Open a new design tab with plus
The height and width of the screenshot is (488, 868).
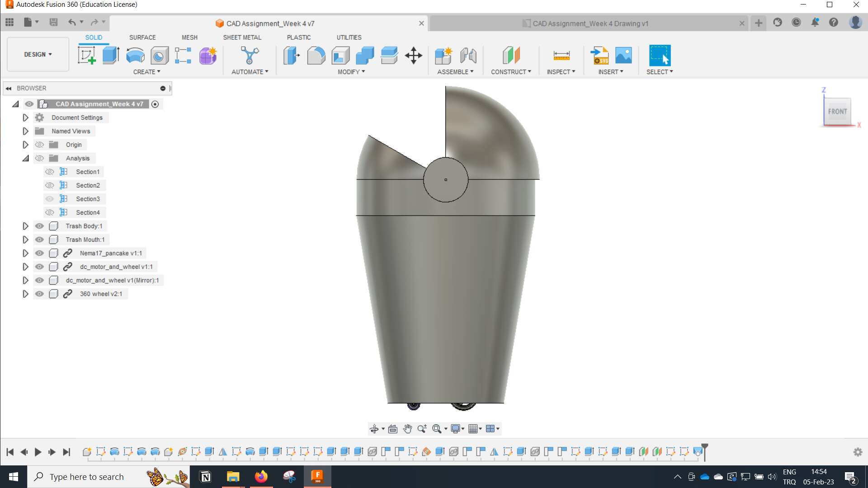coord(759,23)
